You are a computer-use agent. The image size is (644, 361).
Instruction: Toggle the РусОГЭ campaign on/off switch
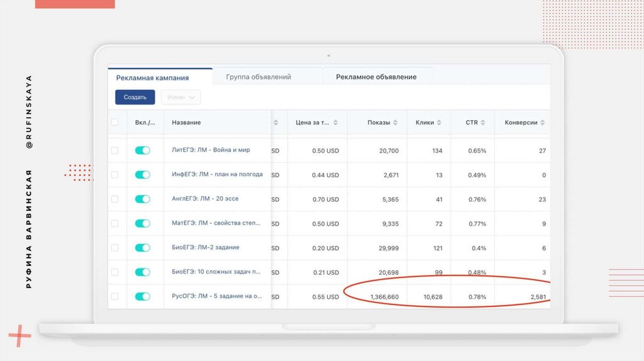[143, 296]
